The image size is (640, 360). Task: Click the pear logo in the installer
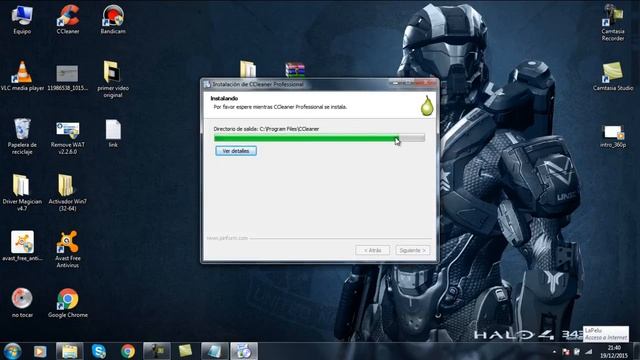pyautogui.click(x=427, y=106)
